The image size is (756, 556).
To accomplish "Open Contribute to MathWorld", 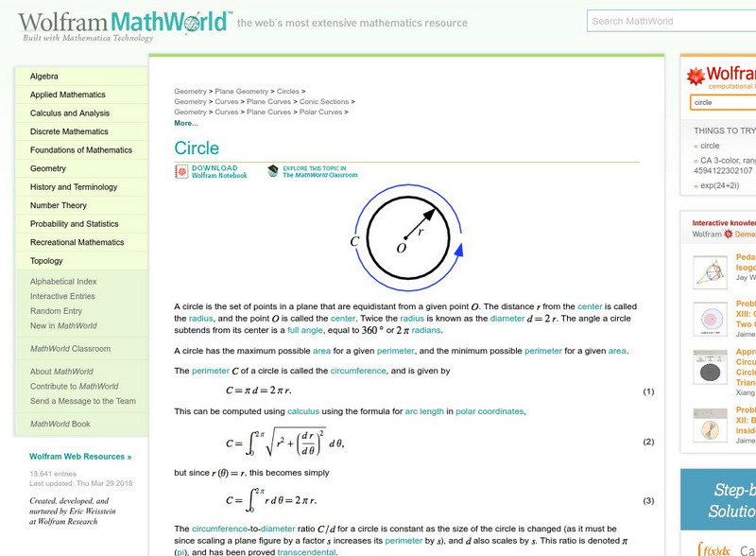I will [75, 386].
